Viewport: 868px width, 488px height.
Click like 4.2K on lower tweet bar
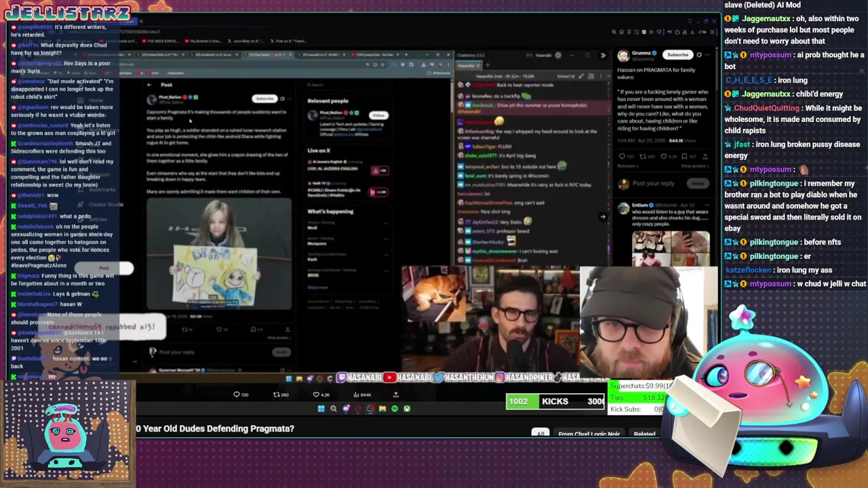[321, 394]
